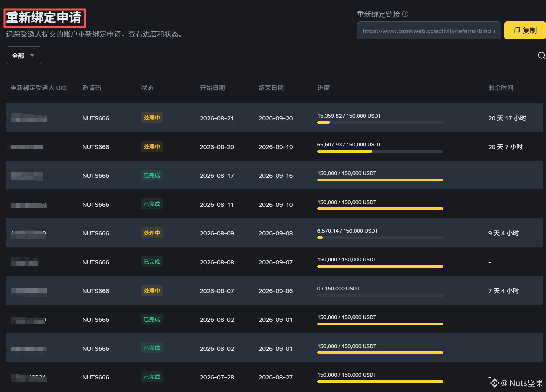Click remaining time 20 天 17 小时
Viewport: 546px width, 392px height.
507,118
